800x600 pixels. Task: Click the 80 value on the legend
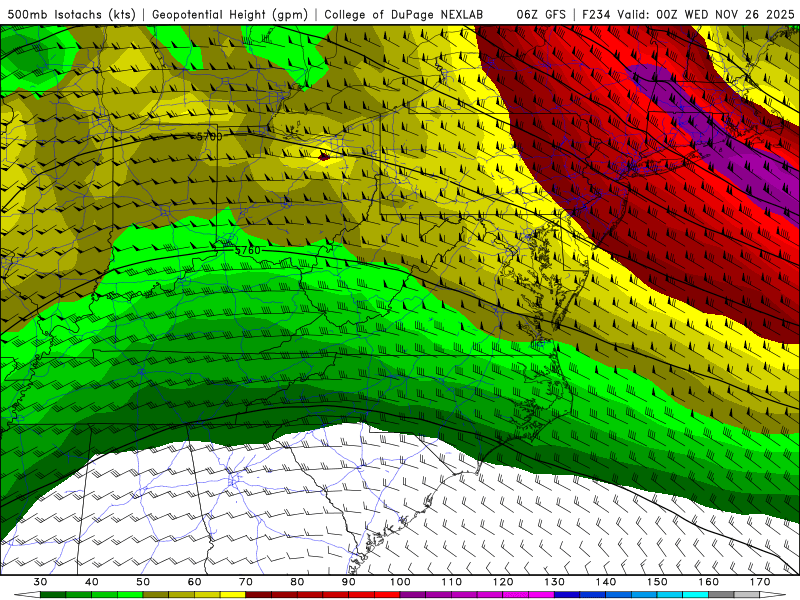[297, 582]
